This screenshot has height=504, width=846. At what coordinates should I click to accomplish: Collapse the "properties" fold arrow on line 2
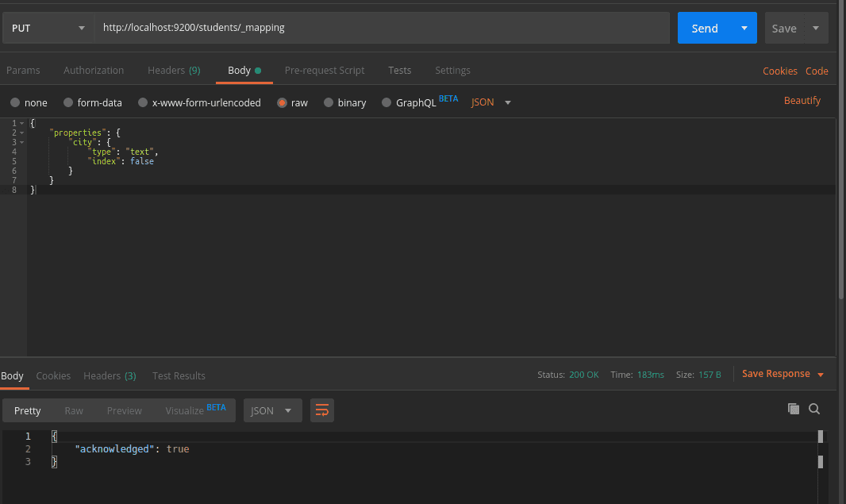pyautogui.click(x=22, y=133)
